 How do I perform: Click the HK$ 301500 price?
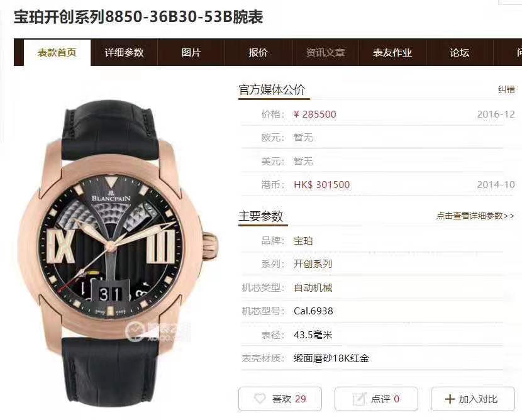tap(321, 184)
